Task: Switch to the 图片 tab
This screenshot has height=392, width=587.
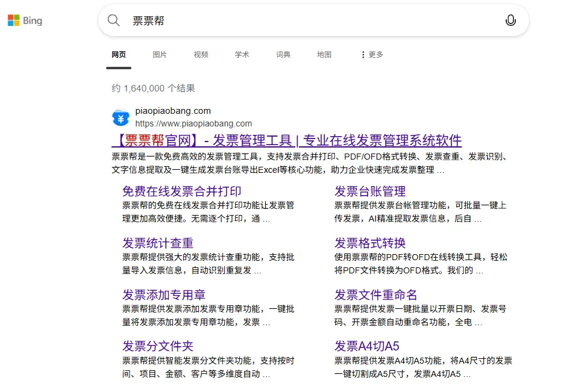Action: click(160, 55)
